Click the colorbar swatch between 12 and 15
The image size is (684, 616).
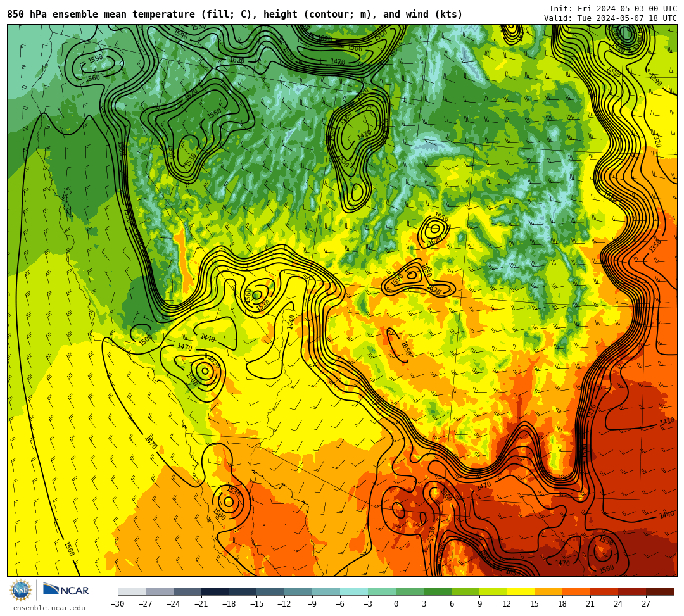click(x=521, y=591)
